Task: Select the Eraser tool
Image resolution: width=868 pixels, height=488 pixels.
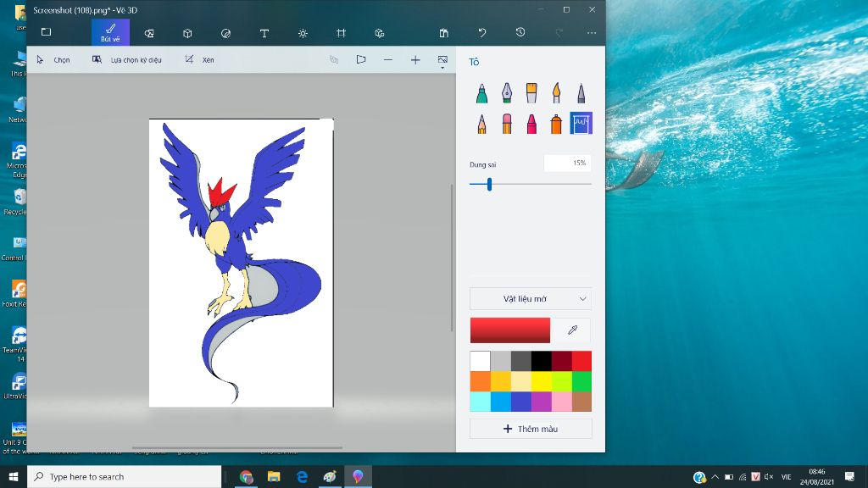Action: click(507, 124)
